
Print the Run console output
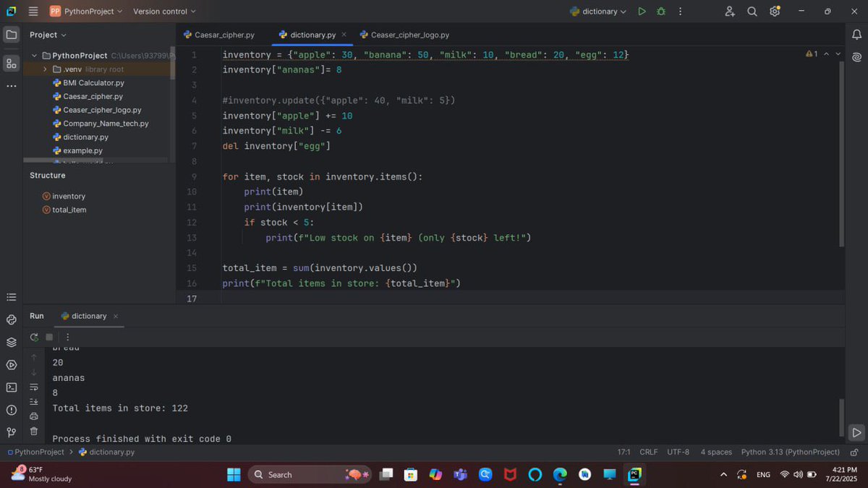pyautogui.click(x=34, y=416)
